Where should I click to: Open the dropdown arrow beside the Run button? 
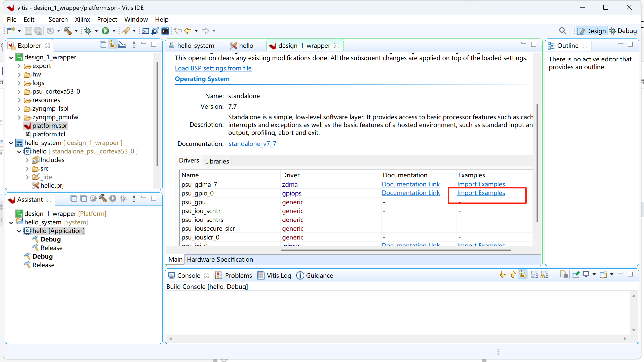[x=114, y=31]
